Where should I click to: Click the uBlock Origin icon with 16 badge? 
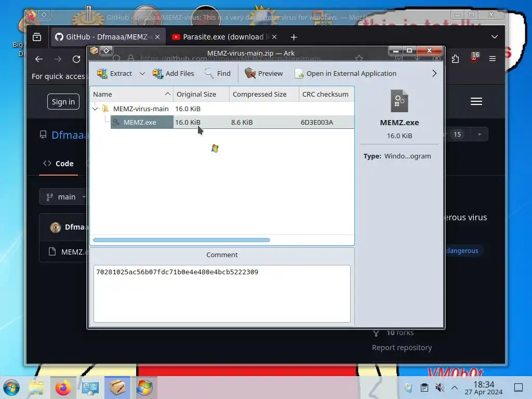(x=474, y=58)
